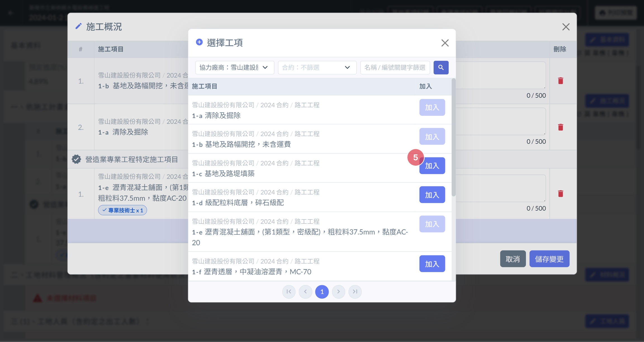Image resolution: width=644 pixels, height=342 pixels.
Task: Open the 協力廠商 dropdown
Action: pos(234,67)
